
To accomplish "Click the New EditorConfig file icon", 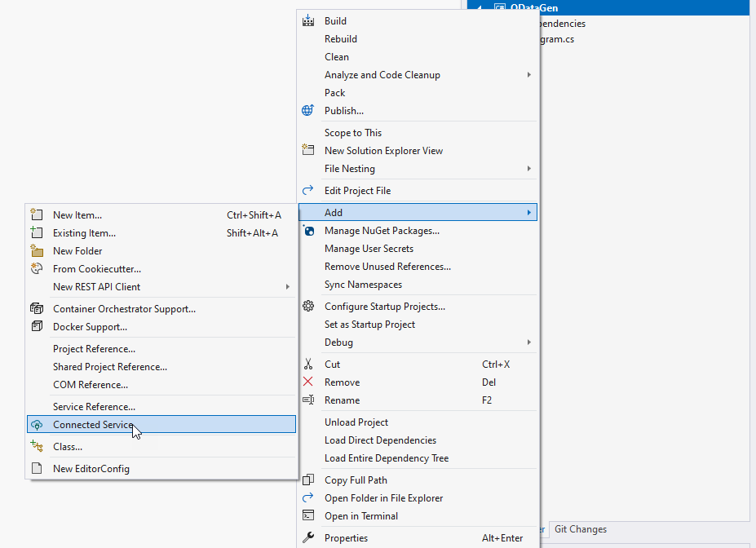I will 37,468.
